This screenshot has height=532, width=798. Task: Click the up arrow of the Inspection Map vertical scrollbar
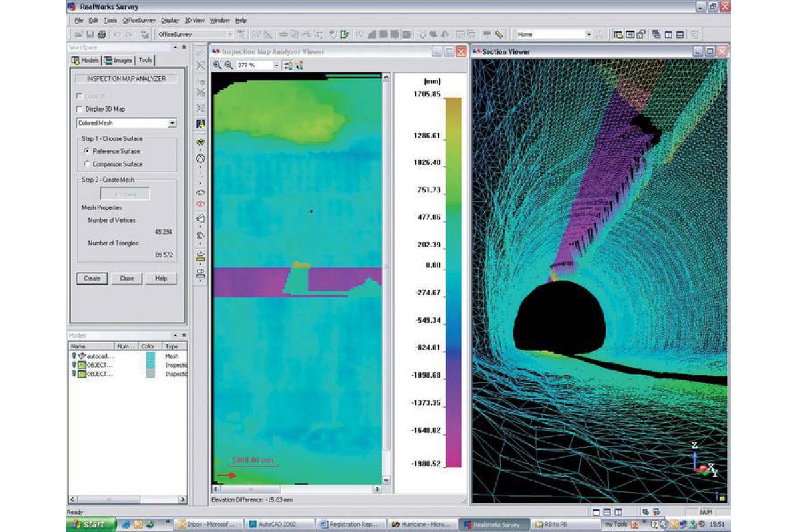tap(386, 77)
